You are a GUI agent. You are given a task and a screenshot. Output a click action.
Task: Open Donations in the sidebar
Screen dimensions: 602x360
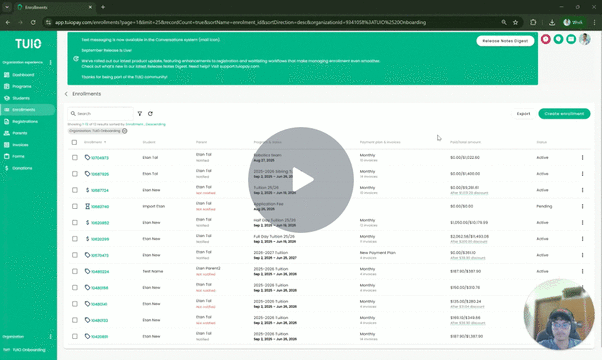(x=22, y=168)
